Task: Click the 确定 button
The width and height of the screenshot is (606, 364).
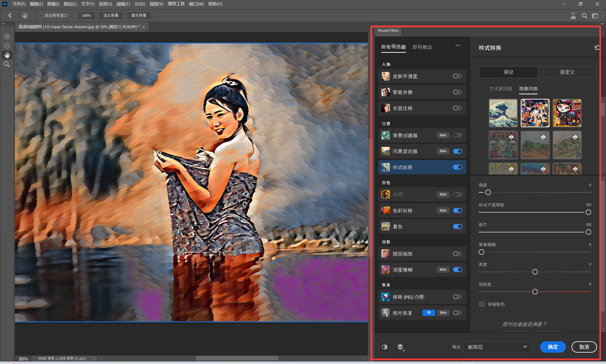Action: click(553, 347)
